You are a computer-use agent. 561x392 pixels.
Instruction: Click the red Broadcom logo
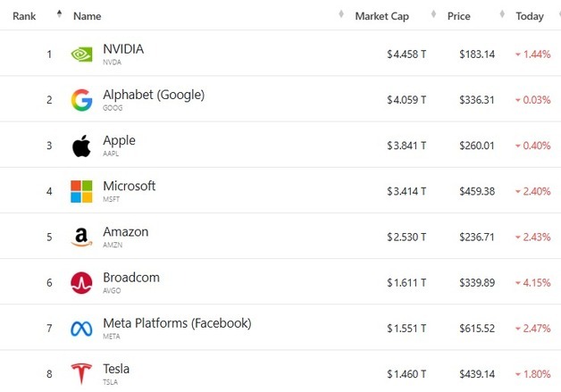click(81, 283)
